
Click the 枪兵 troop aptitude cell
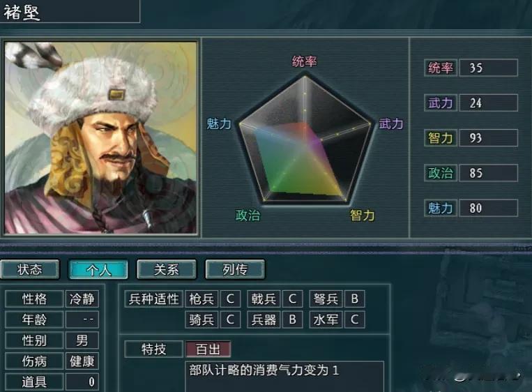(202, 299)
